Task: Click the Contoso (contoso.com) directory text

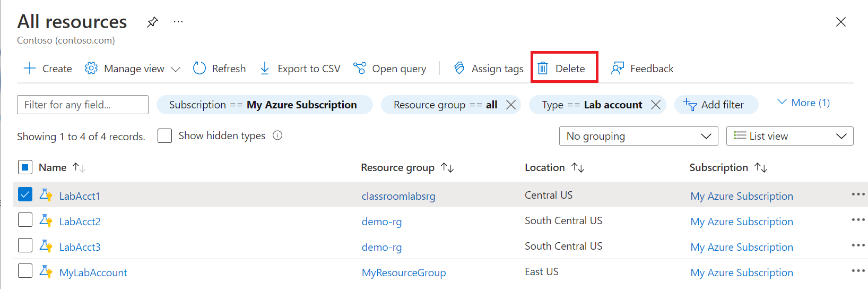Action: (x=66, y=40)
